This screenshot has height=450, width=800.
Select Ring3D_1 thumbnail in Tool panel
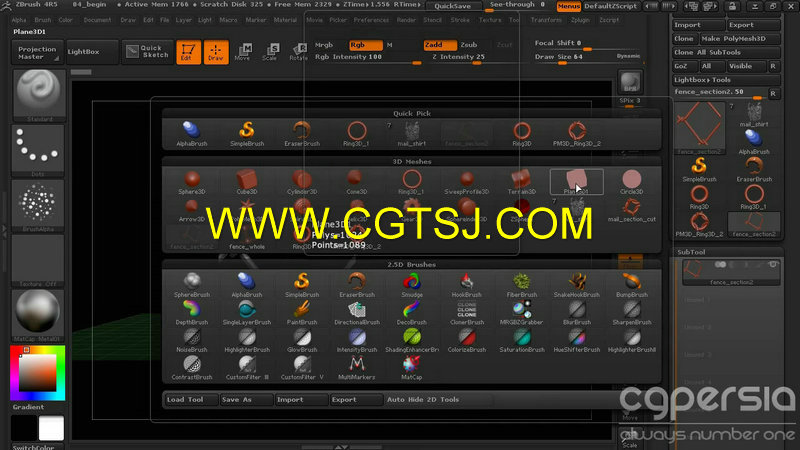click(x=754, y=197)
